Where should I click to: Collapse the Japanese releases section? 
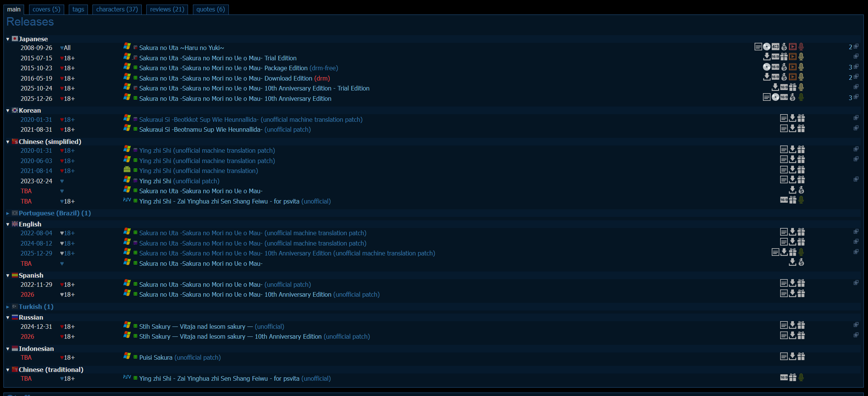pyautogui.click(x=8, y=39)
